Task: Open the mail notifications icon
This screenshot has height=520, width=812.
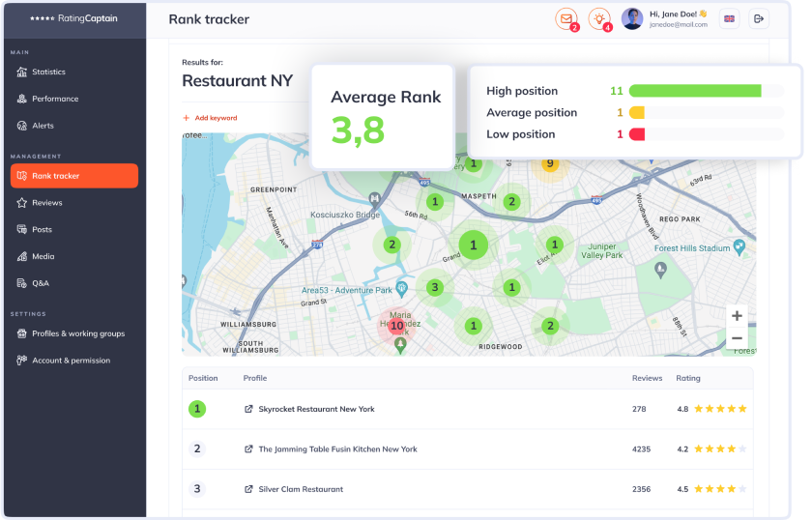Action: pyautogui.click(x=566, y=19)
